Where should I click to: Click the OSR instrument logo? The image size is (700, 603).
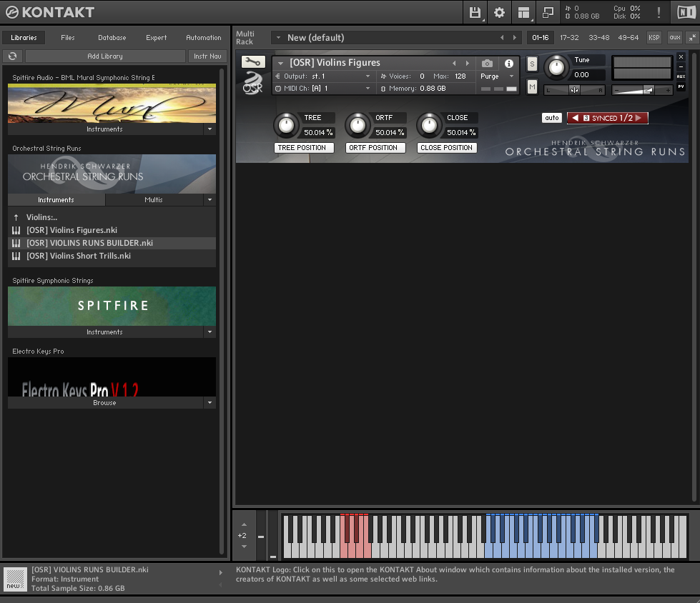point(252,82)
